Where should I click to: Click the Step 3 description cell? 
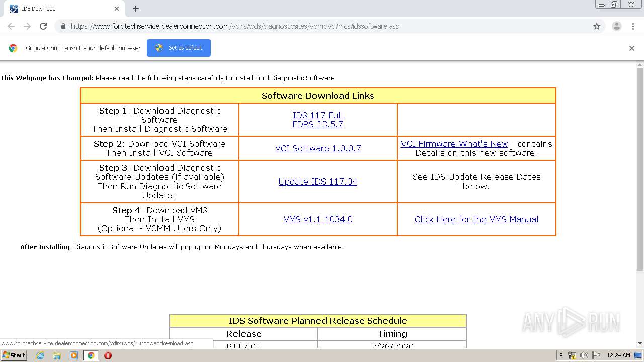(x=159, y=182)
